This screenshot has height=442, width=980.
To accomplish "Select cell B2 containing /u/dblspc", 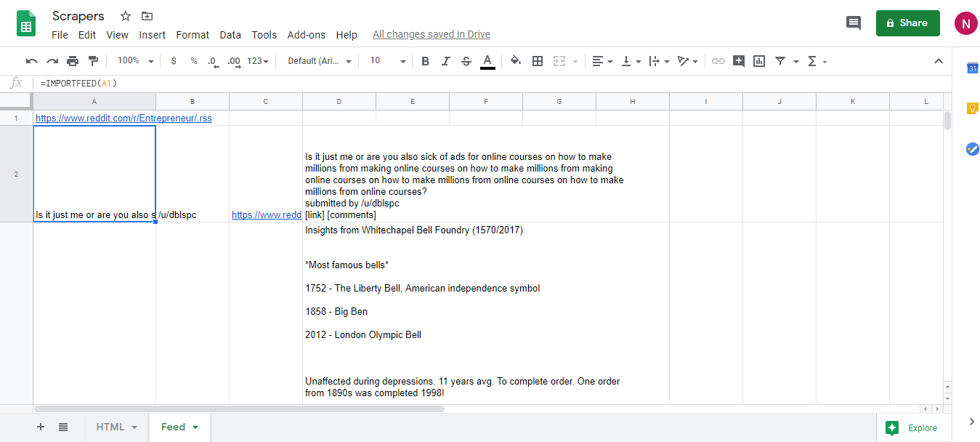I will (x=193, y=174).
